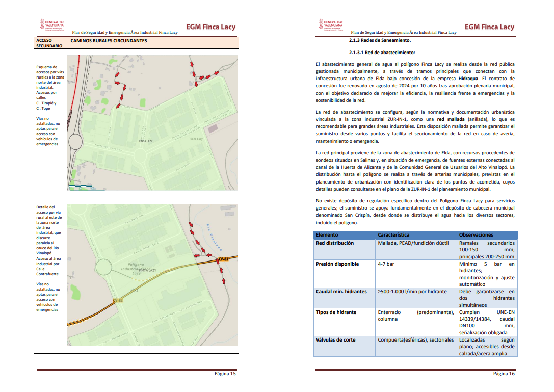
Task: Click the EGM Finca Lacy title on page 15
Action: (210, 27)
